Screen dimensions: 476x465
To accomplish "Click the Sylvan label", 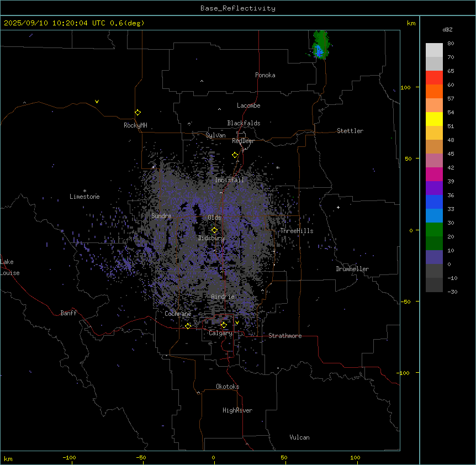I will (x=215, y=135).
